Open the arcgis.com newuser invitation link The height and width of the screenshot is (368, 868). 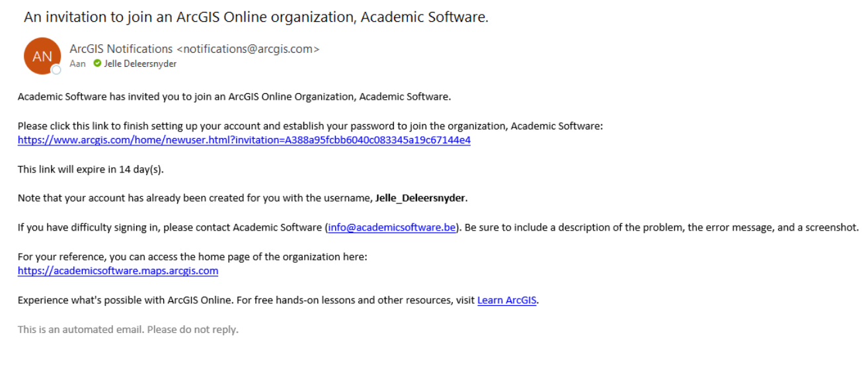coord(244,140)
